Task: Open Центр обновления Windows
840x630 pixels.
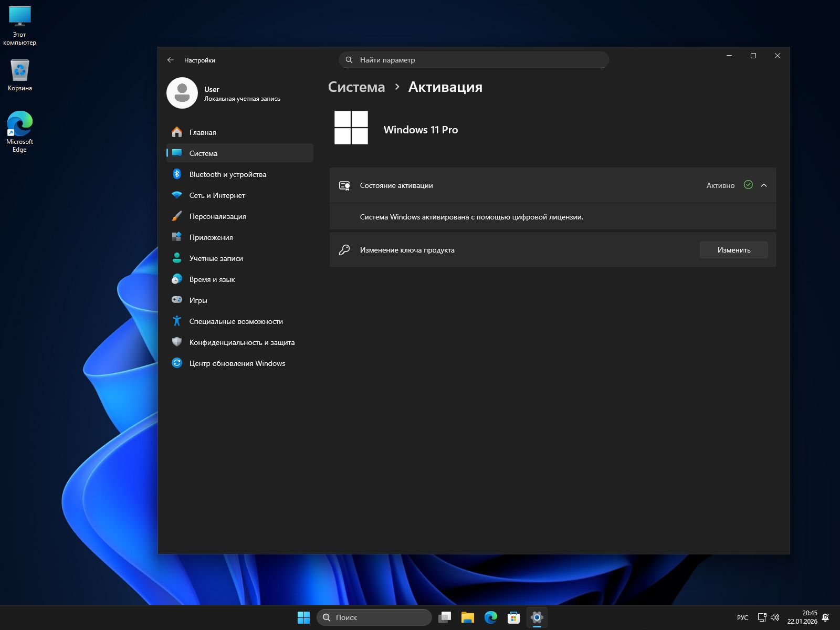Action: (x=237, y=363)
